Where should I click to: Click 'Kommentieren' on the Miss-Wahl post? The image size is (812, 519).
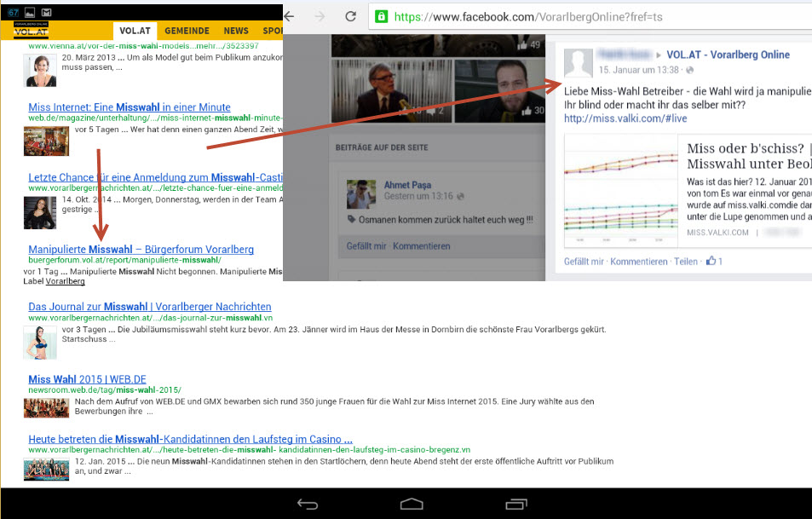[x=638, y=262]
